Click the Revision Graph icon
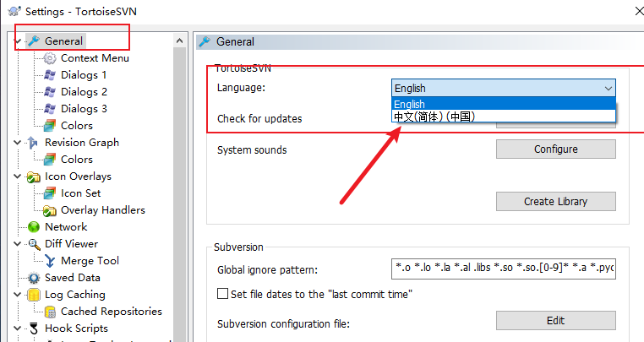Image resolution: width=644 pixels, height=342 pixels. (34, 143)
